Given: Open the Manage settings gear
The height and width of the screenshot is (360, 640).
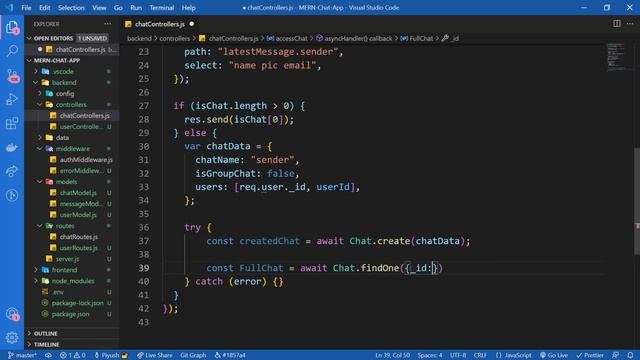Looking at the screenshot, I should coord(12,338).
